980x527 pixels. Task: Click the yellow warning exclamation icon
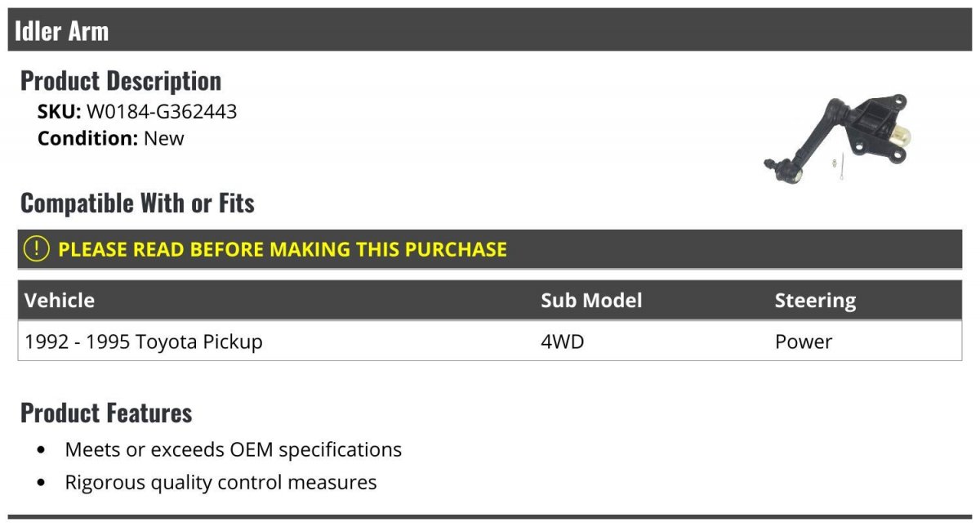click(x=36, y=249)
